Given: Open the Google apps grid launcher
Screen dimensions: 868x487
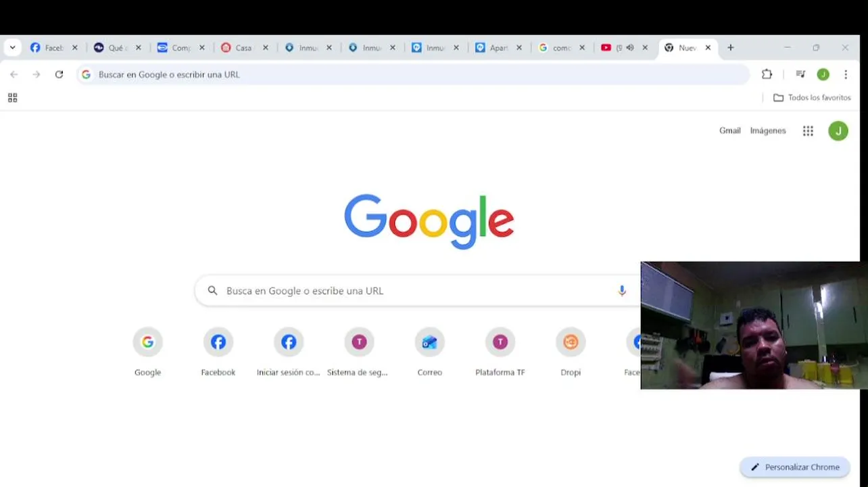Looking at the screenshot, I should coord(808,131).
